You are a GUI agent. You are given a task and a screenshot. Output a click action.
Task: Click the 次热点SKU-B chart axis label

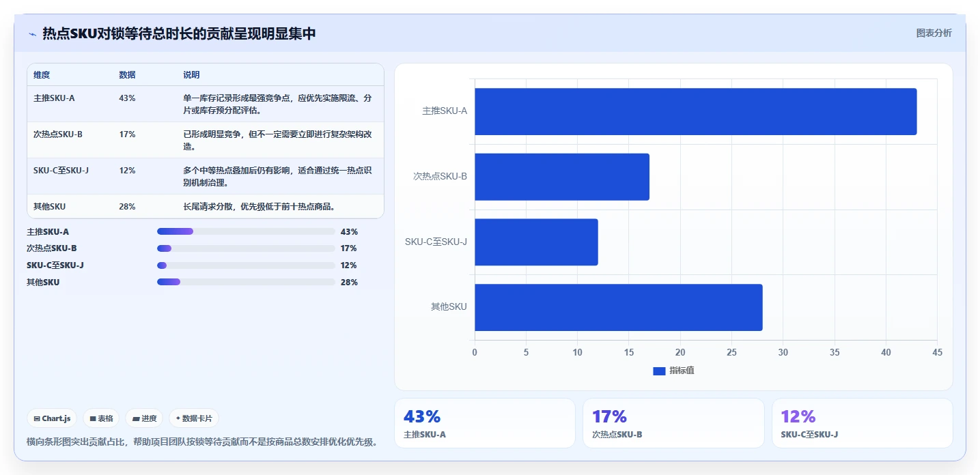440,176
